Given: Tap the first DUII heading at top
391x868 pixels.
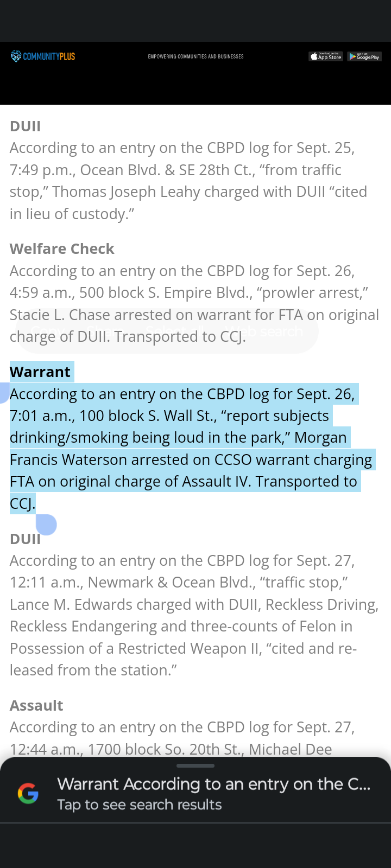Looking at the screenshot, I should point(25,126).
